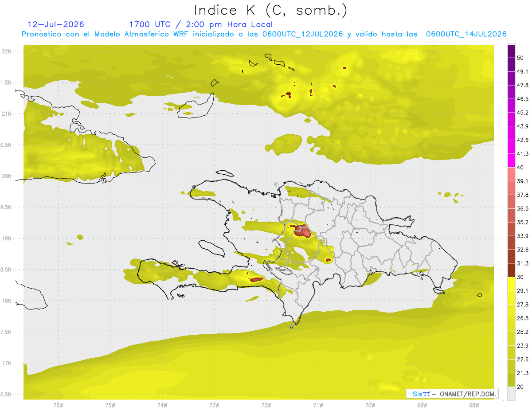Click the gray legend box below 20
This screenshot has height=411, width=532.
[x=511, y=394]
